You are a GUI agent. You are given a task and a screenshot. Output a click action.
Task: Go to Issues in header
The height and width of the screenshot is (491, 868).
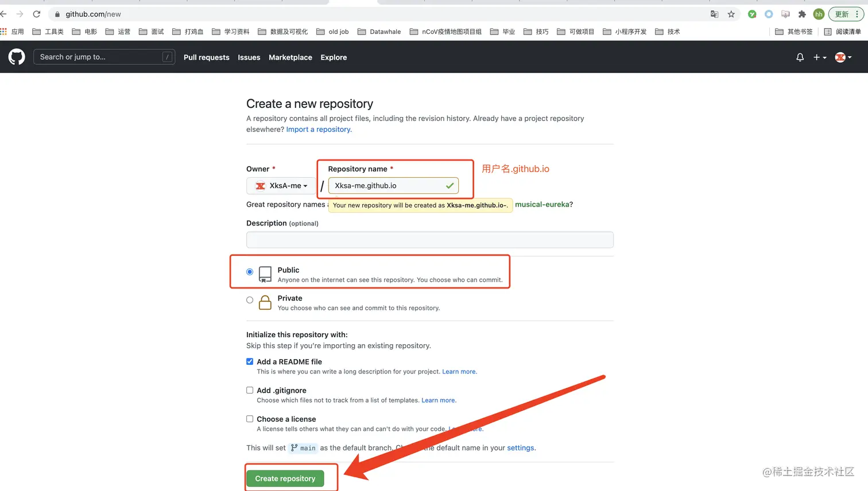(x=249, y=57)
